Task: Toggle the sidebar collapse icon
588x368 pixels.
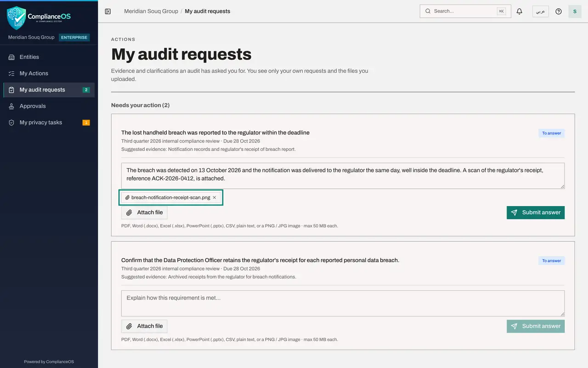Action: coord(108,11)
